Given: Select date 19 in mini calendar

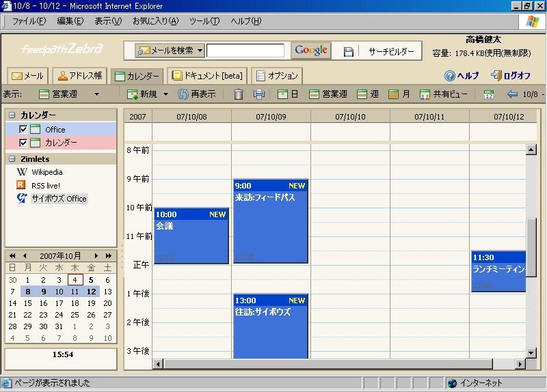Looking at the screenshot, I should click(x=91, y=303).
